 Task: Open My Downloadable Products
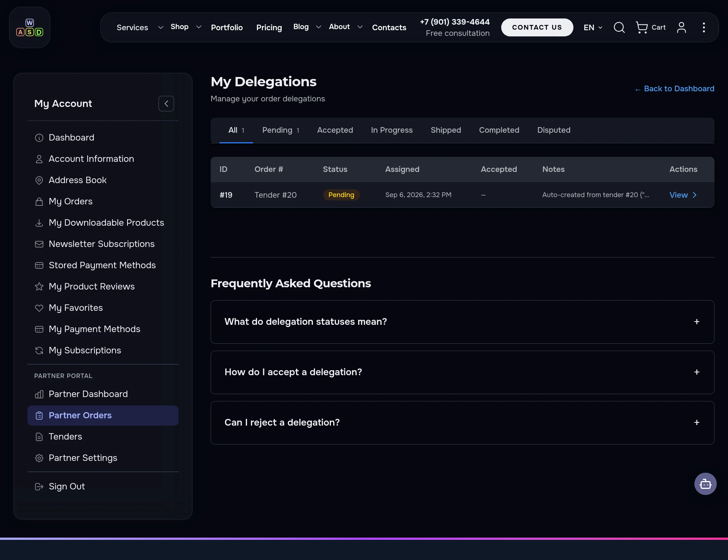103,223
